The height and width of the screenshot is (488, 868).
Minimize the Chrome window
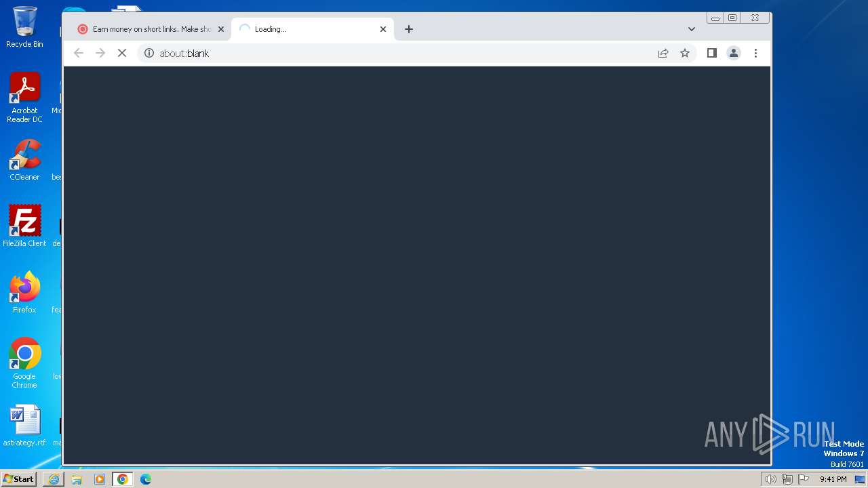click(x=715, y=18)
